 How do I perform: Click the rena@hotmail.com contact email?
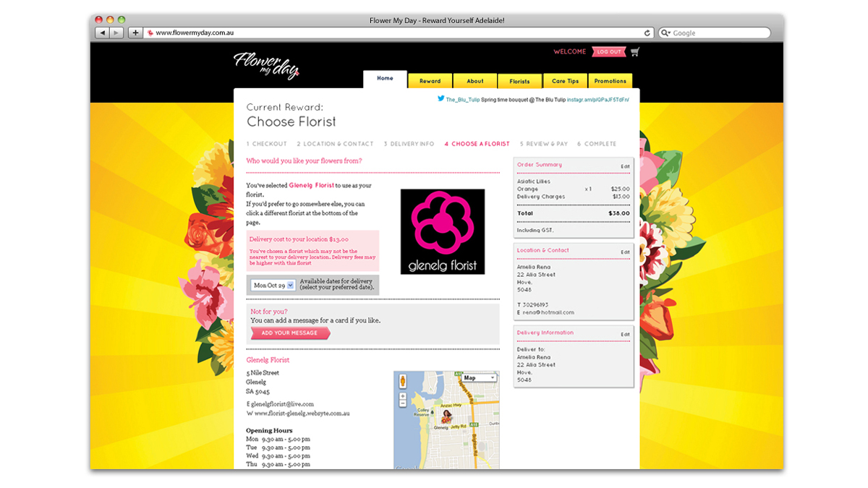click(548, 312)
